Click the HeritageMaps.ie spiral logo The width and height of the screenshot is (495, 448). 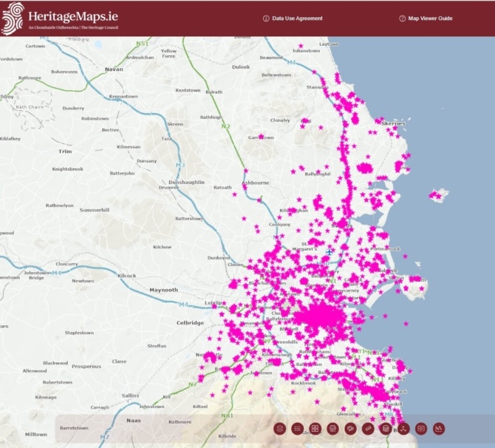[13, 18]
